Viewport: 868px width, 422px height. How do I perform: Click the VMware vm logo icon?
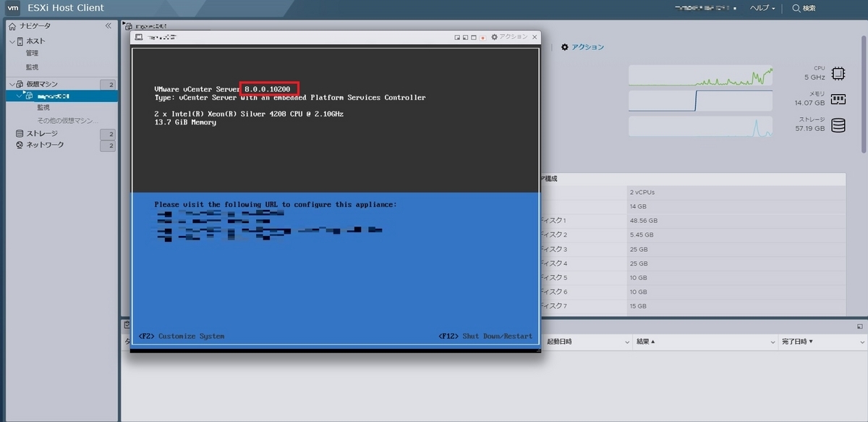click(12, 8)
